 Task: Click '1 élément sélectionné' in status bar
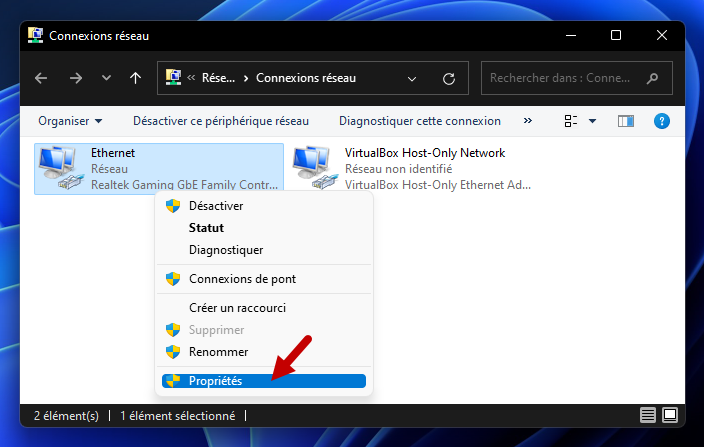click(x=178, y=416)
